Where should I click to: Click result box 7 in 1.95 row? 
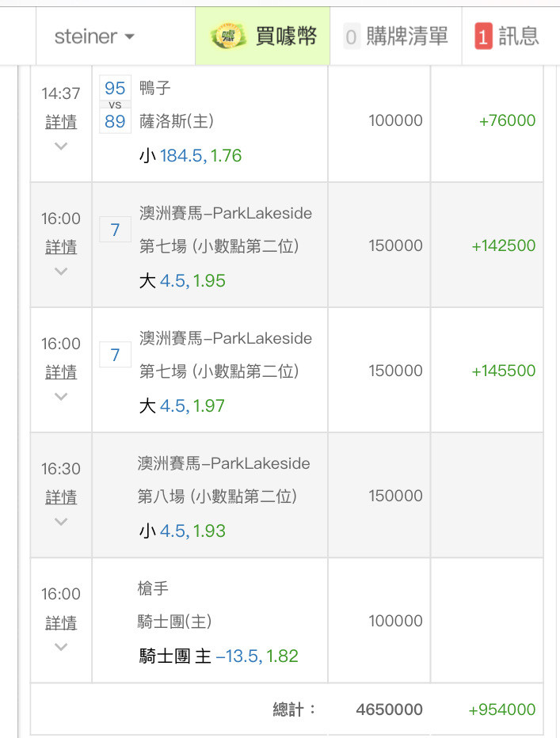click(x=115, y=230)
